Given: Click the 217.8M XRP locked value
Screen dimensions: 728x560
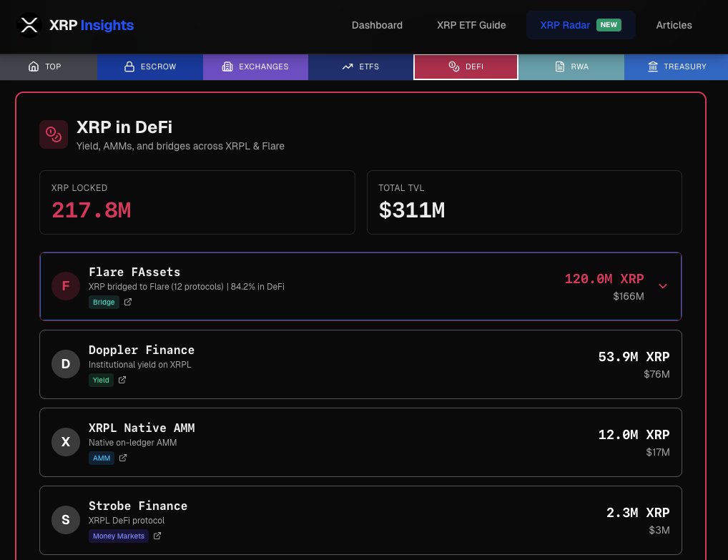Looking at the screenshot, I should 92,210.
